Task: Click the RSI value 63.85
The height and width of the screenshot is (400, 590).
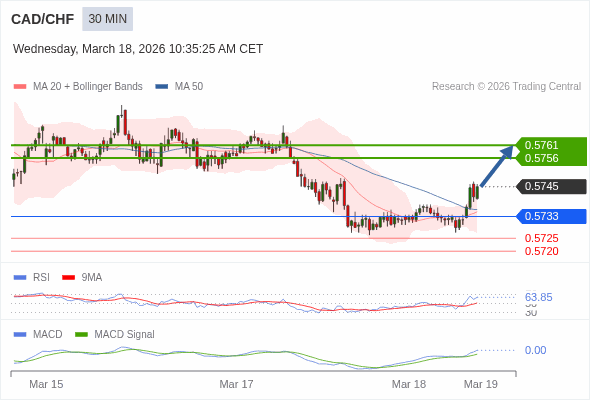Action: click(538, 297)
